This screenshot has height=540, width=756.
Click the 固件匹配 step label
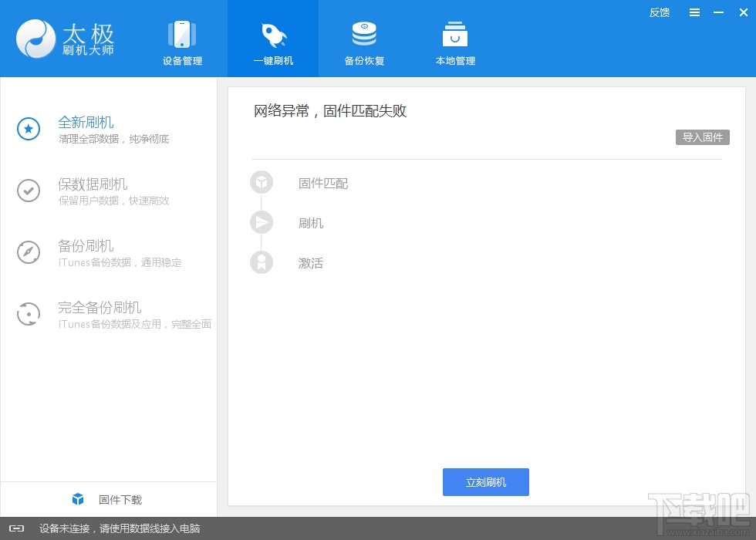[x=323, y=184]
